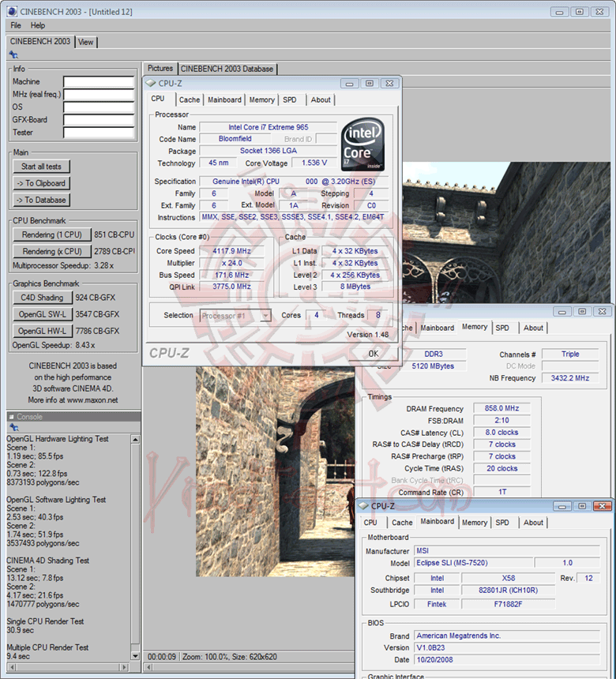Run the Rendering (1 CPU) benchmark
Viewport: 616px width, 679px height.
pyautogui.click(x=52, y=234)
